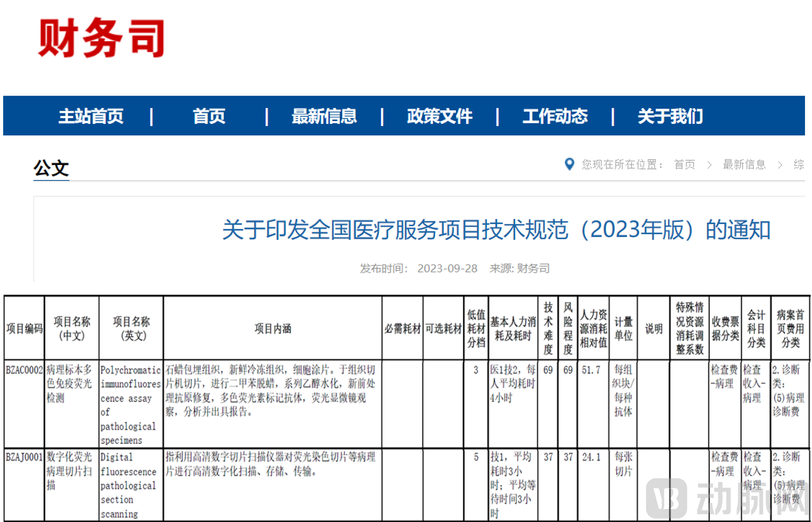This screenshot has width=812, height=522.
Task: Click the 动脉网 watermark logo
Action: point(728,497)
